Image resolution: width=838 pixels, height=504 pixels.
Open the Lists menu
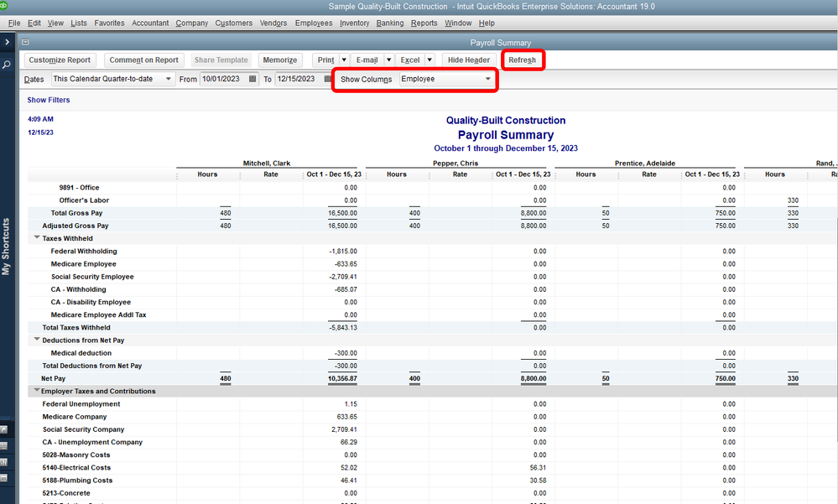[79, 23]
